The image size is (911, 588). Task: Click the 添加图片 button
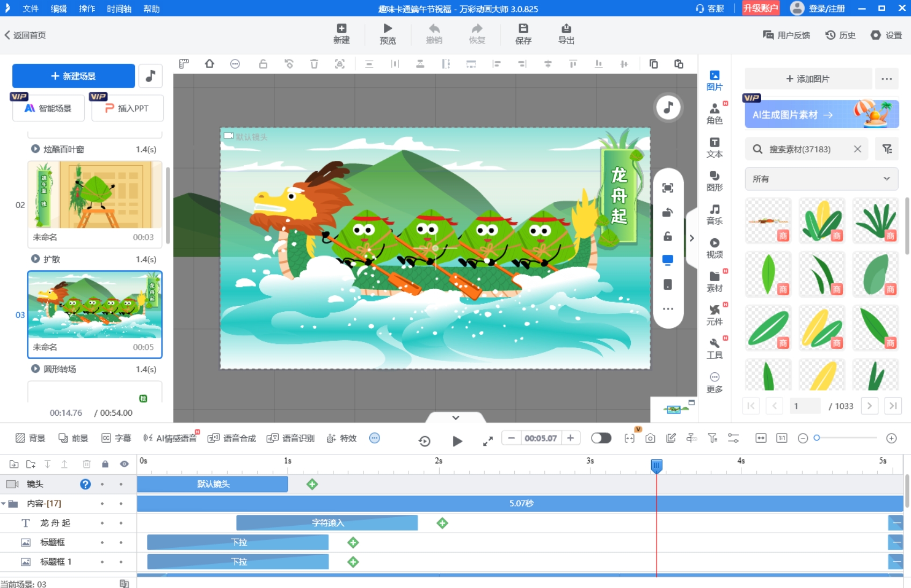[x=807, y=79]
